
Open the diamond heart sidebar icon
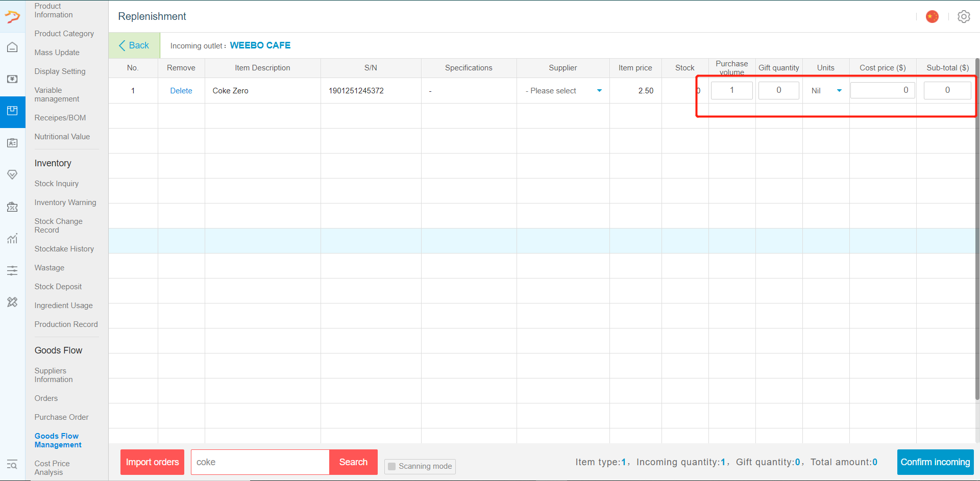(12, 174)
